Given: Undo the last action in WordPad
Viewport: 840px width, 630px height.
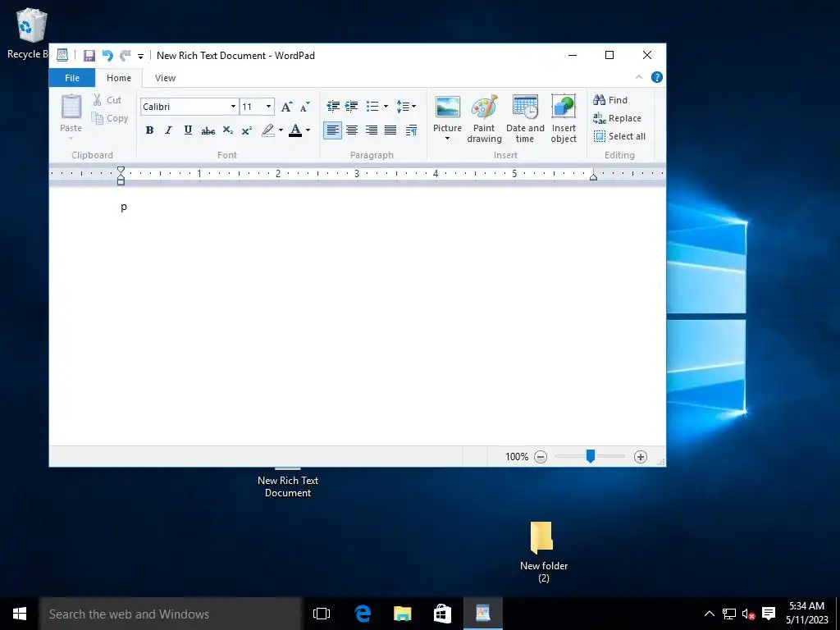Looking at the screenshot, I should pyautogui.click(x=107, y=56).
